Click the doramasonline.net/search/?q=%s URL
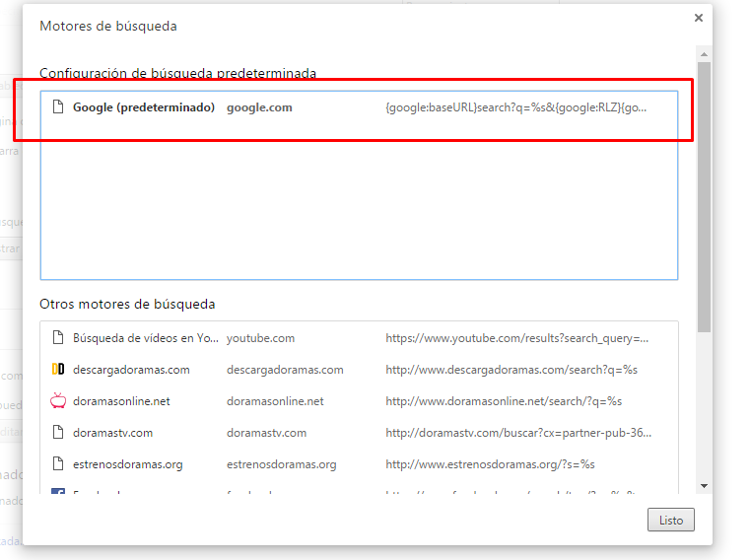The width and height of the screenshot is (750, 560). tap(504, 401)
